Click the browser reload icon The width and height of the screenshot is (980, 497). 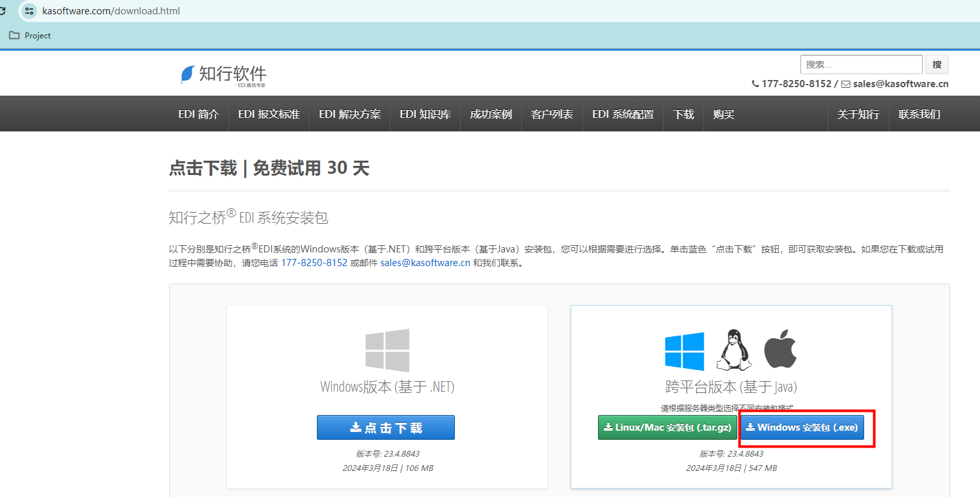[3, 10]
